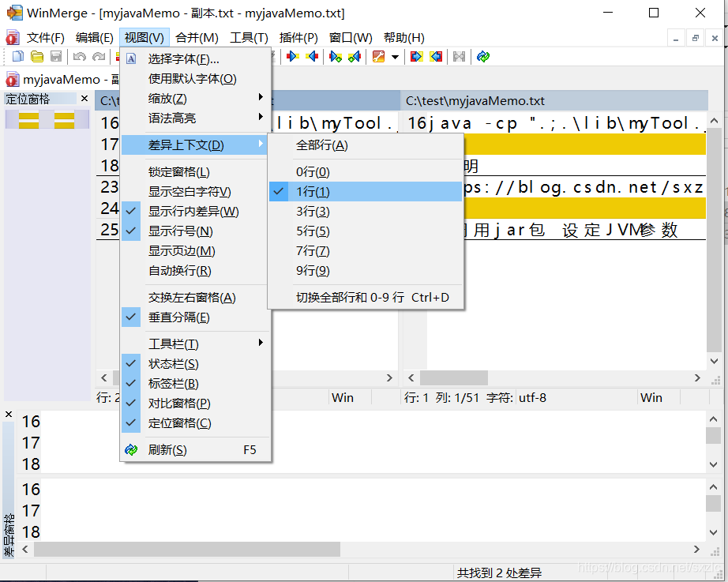The height and width of the screenshot is (582, 728).
Task: Choose 全部行(A) context option
Action: (x=366, y=145)
